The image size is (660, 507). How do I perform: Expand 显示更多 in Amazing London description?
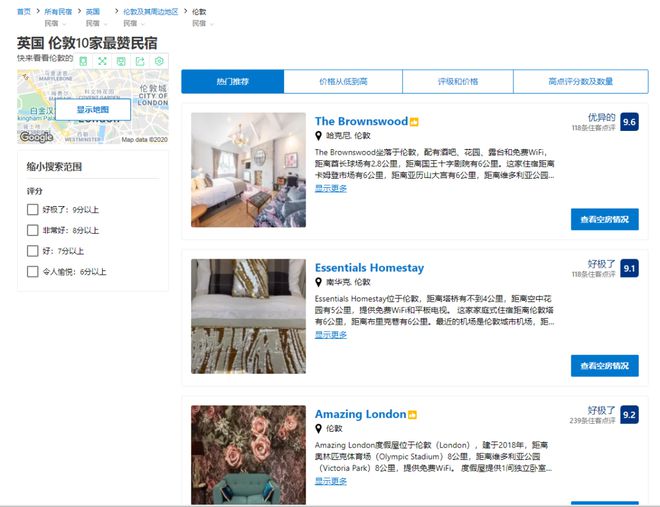point(331,481)
